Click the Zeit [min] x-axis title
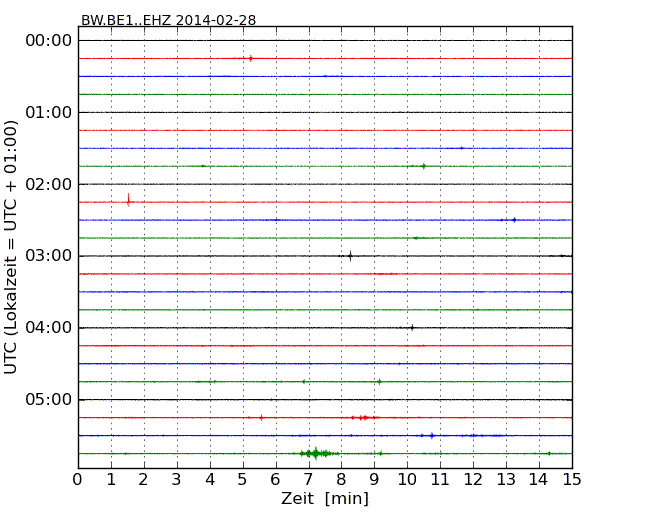The height and width of the screenshot is (520, 650). tap(325, 498)
